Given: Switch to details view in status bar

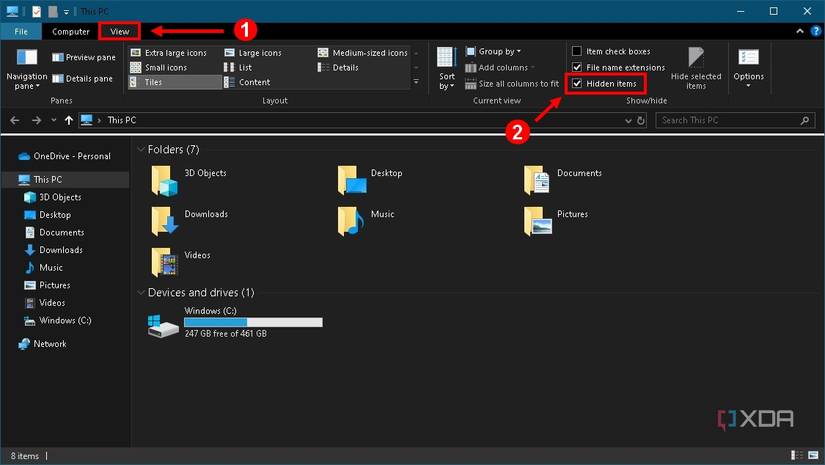Looking at the screenshot, I should 797,455.
